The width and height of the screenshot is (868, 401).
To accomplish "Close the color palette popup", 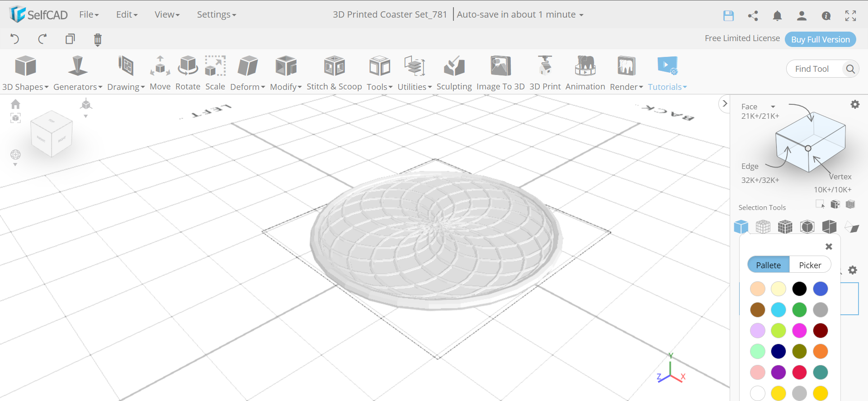I will point(829,247).
